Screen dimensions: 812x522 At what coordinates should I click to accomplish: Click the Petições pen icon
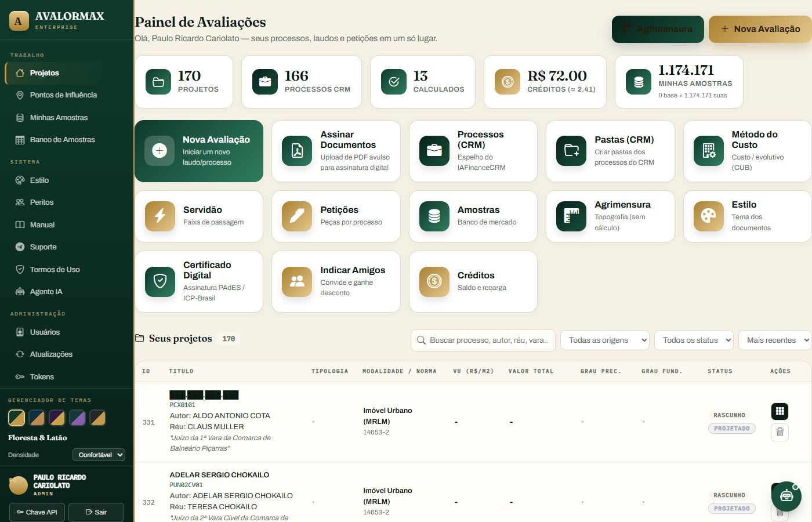297,216
